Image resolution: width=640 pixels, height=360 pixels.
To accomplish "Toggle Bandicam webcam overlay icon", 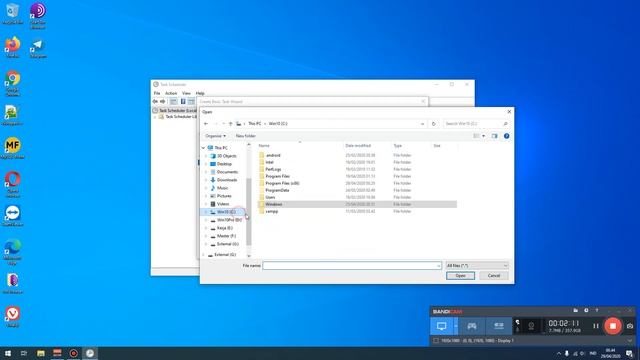I will point(531,326).
